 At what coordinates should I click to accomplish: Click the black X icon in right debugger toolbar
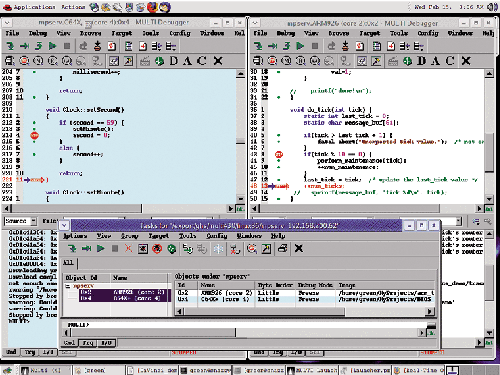click(x=466, y=61)
